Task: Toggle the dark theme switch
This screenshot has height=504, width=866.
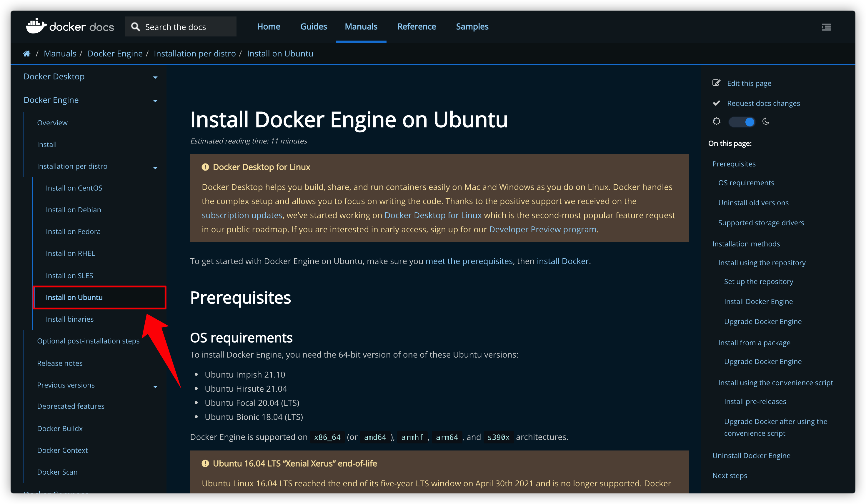Action: (x=742, y=122)
